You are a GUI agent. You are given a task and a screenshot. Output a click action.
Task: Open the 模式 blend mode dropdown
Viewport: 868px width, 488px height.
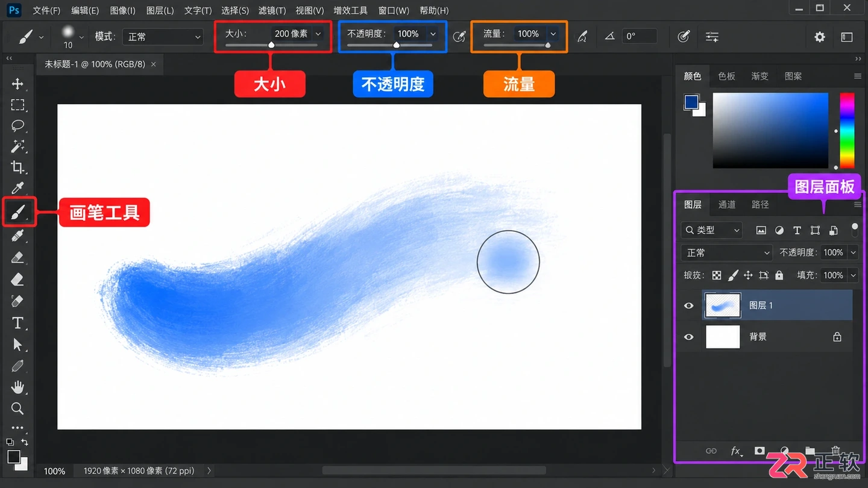coord(164,37)
